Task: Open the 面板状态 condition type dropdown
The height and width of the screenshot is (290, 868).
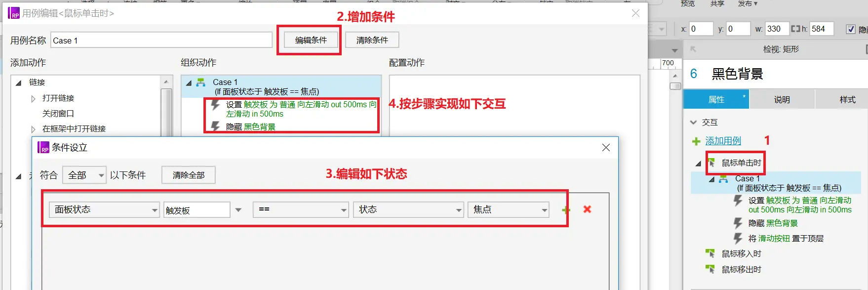Action: [x=104, y=210]
